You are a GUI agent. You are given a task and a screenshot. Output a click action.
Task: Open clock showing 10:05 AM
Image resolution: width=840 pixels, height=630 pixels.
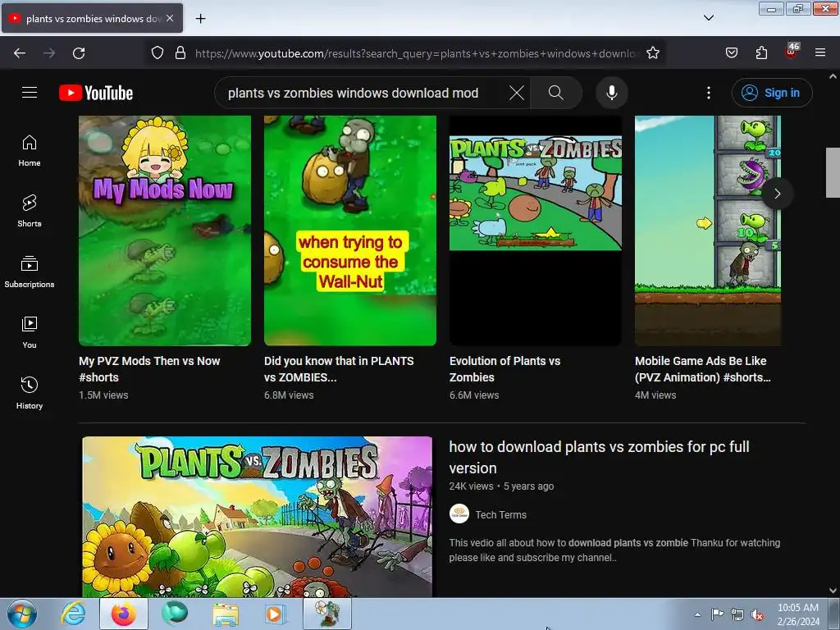point(798,614)
